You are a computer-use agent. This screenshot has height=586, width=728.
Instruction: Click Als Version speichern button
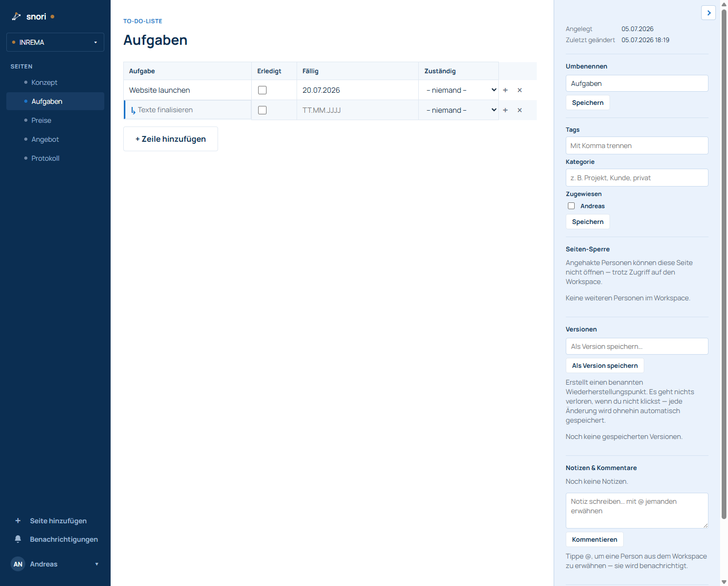click(605, 366)
